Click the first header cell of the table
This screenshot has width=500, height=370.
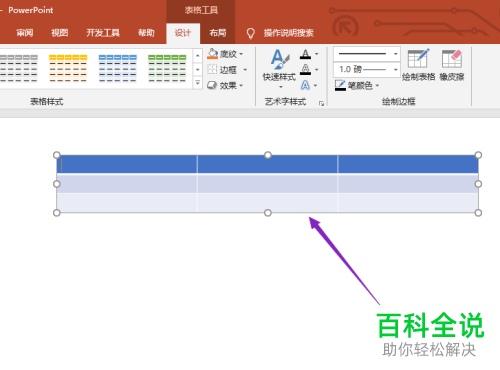(127, 164)
